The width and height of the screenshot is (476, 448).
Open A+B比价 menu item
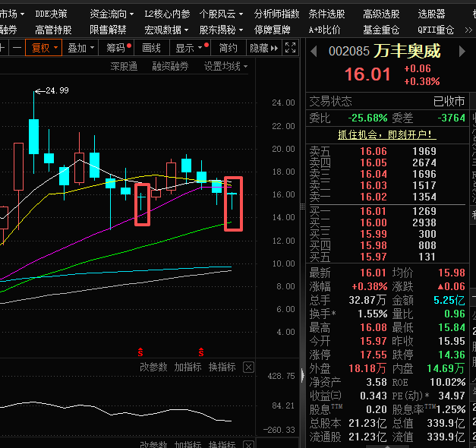pos(324,30)
